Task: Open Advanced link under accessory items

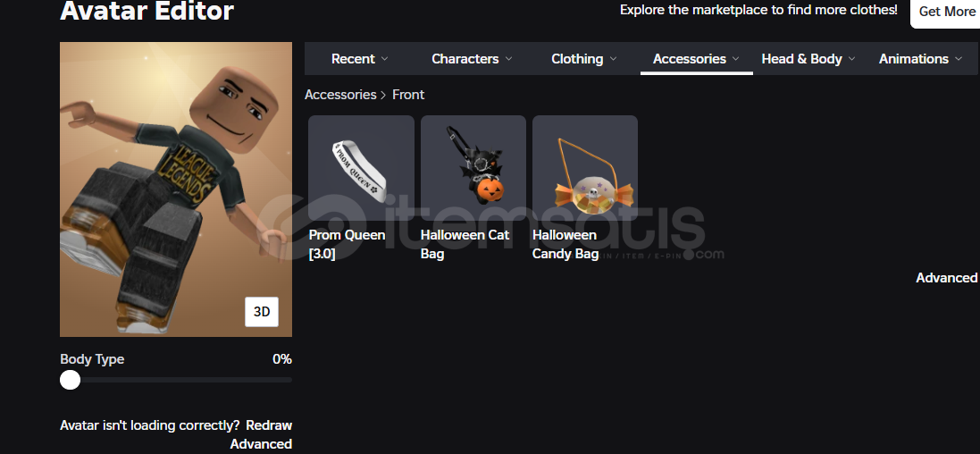Action: coord(946,278)
